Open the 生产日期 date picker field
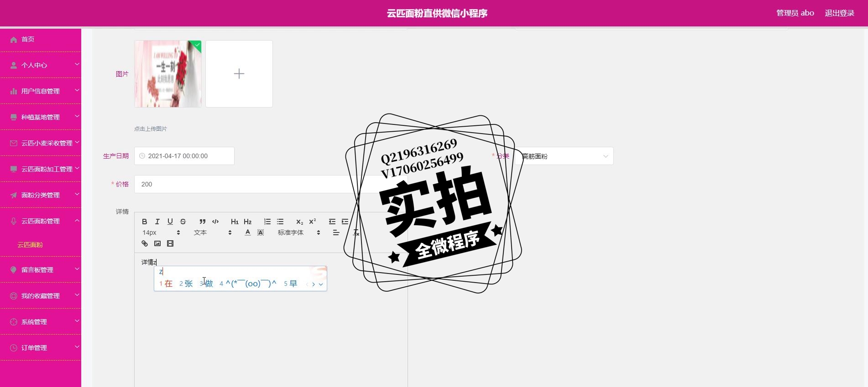This screenshot has width=868, height=387. [184, 156]
